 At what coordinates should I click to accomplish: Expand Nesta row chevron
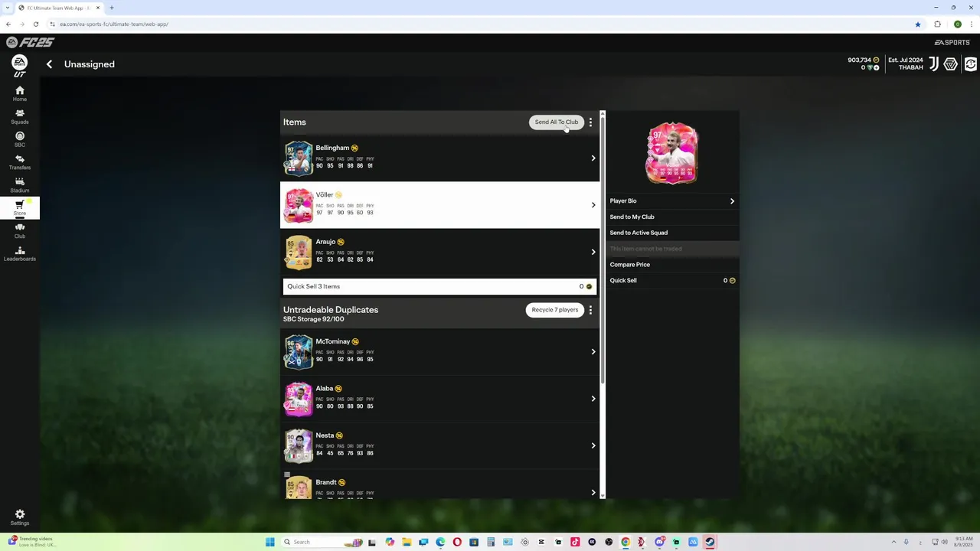point(593,445)
